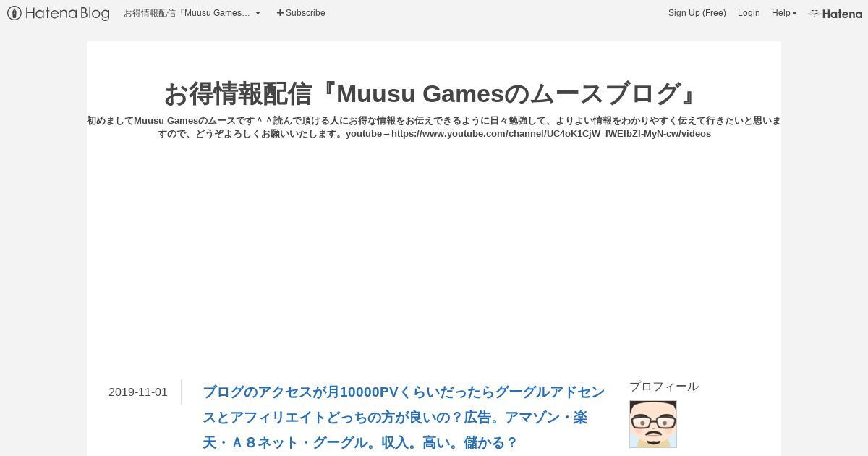
Task: Select the プロフィール sidebar heading
Action: pos(664,387)
